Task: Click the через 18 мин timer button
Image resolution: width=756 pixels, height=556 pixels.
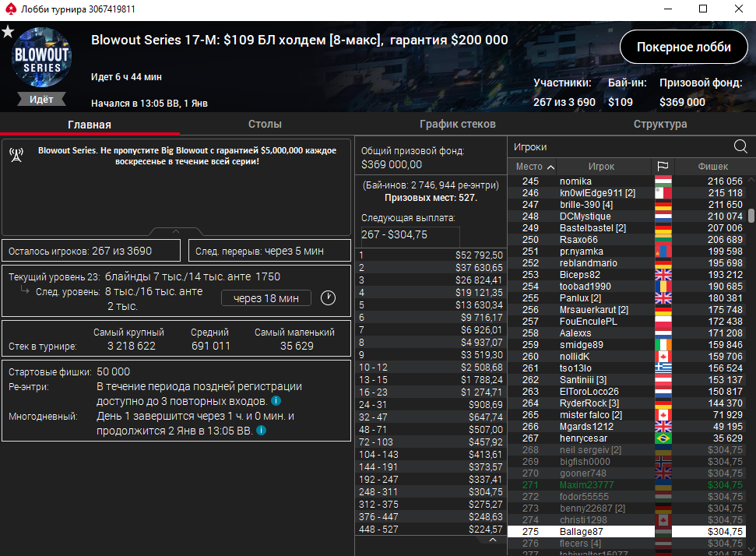Action: point(266,298)
